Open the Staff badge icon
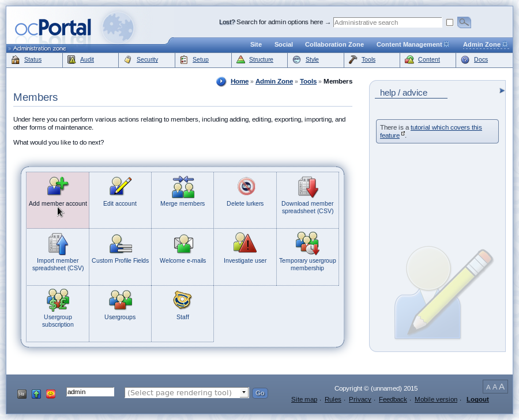 pyautogui.click(x=183, y=300)
